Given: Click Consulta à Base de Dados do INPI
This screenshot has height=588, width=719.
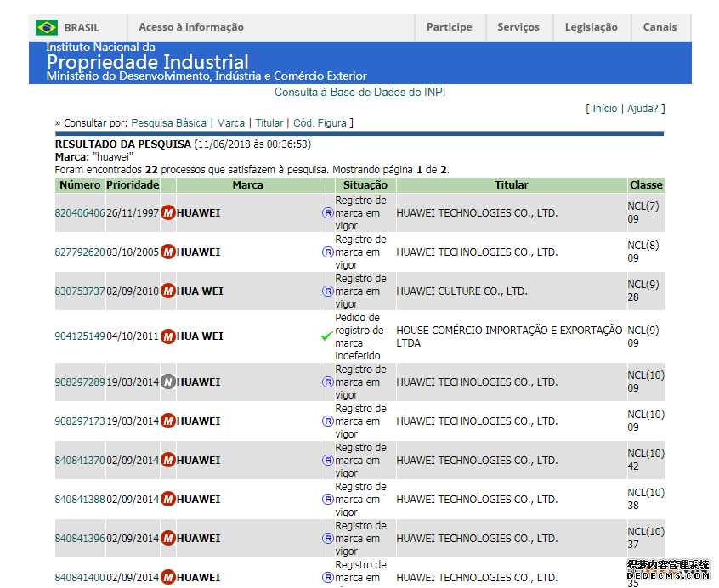Looking at the screenshot, I should [360, 92].
